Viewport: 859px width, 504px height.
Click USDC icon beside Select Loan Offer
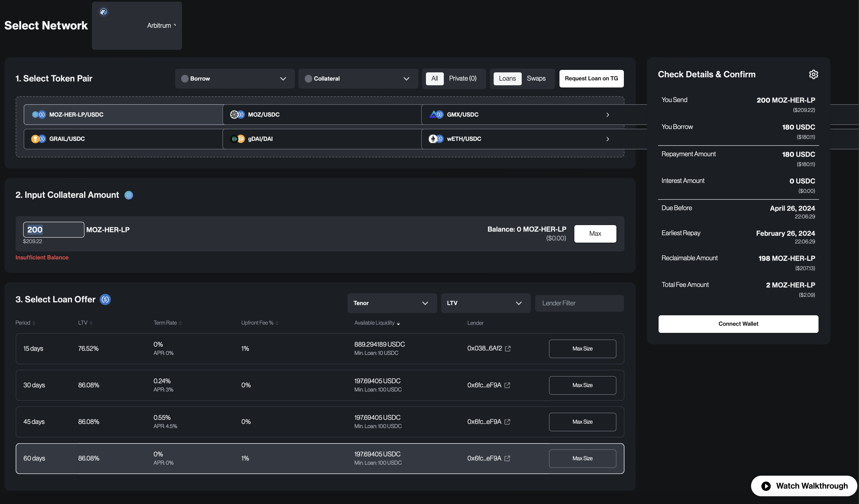click(x=105, y=299)
